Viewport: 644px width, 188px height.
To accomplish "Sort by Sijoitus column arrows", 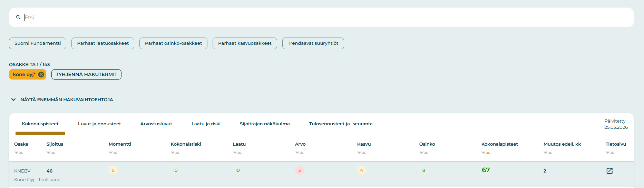I will pyautogui.click(x=51, y=153).
